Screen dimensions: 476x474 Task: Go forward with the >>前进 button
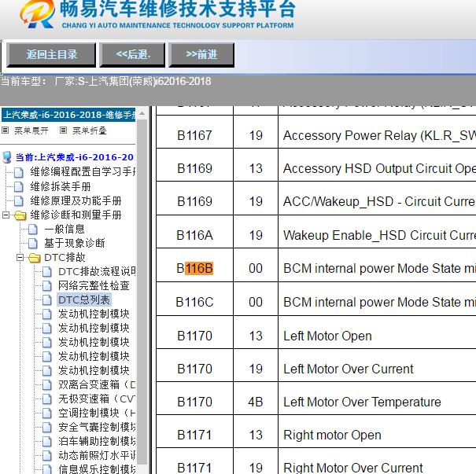(201, 55)
